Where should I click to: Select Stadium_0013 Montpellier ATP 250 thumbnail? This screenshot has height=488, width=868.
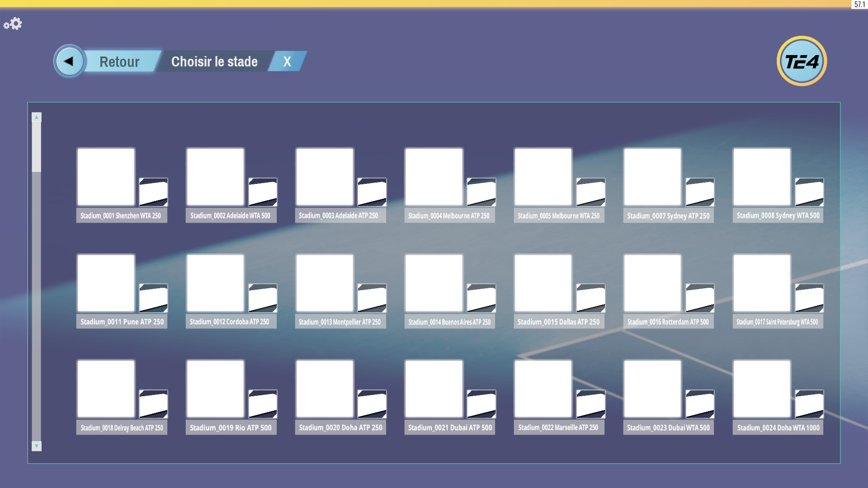[x=325, y=283]
